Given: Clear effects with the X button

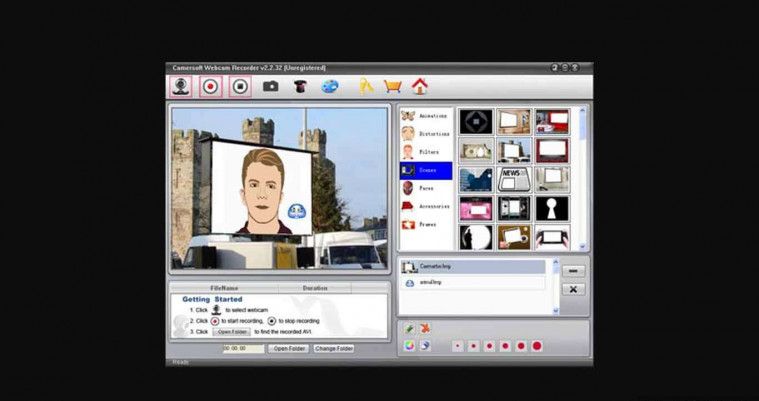Looking at the screenshot, I should pyautogui.click(x=574, y=289).
